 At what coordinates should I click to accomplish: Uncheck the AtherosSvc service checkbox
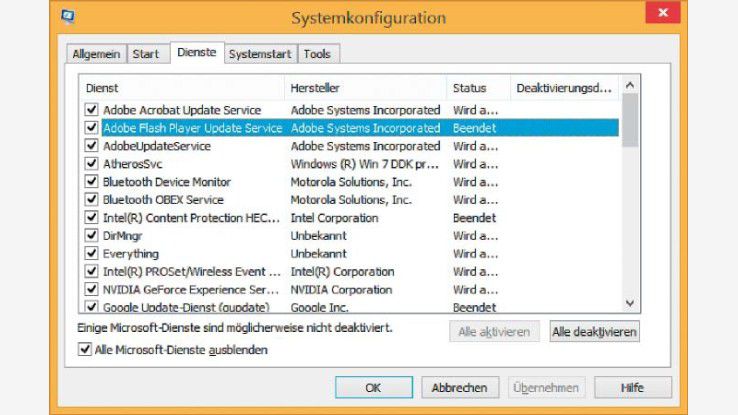(x=92, y=164)
